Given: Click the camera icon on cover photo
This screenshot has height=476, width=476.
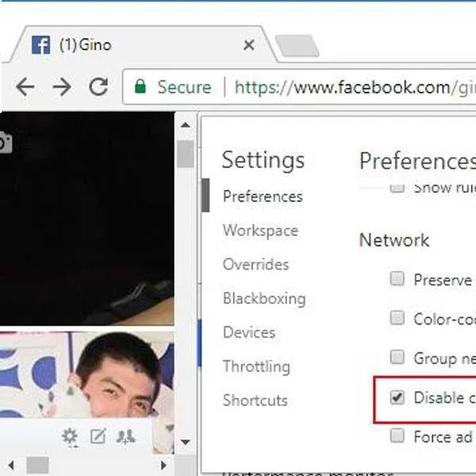Looking at the screenshot, I should pyautogui.click(x=6, y=142).
